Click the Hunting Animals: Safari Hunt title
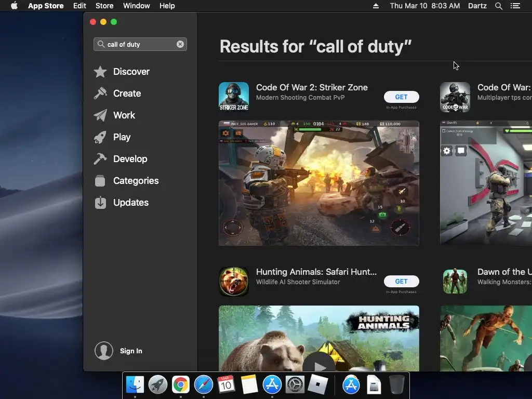The image size is (532, 399). tap(316, 272)
